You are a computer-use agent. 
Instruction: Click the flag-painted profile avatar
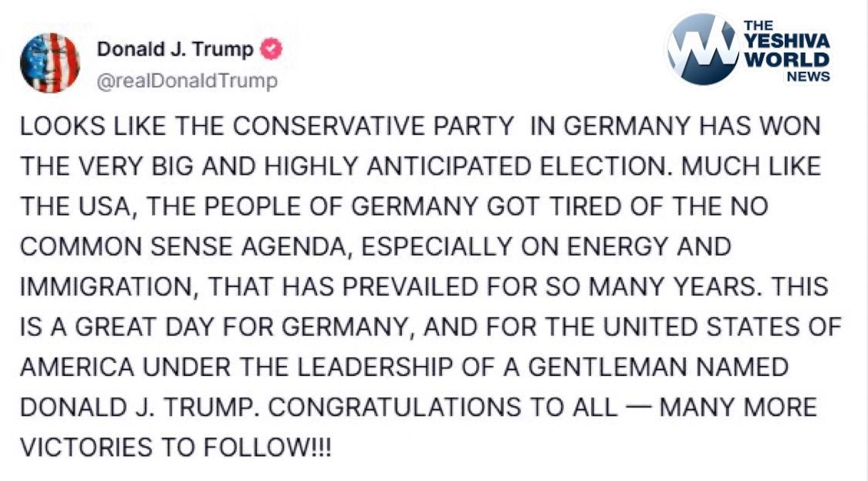(x=49, y=63)
